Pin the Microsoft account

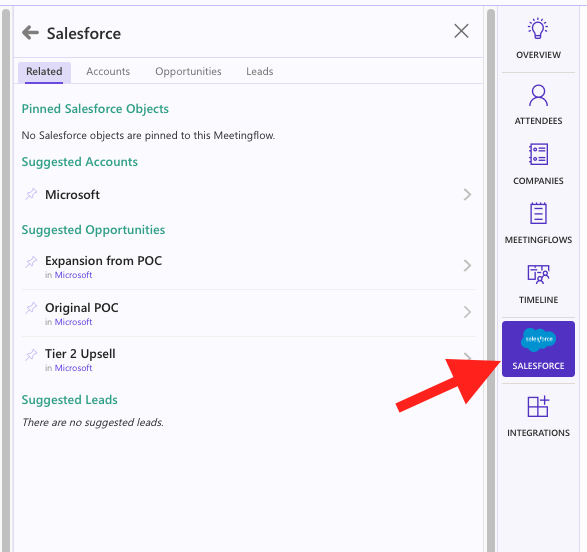(x=31, y=194)
